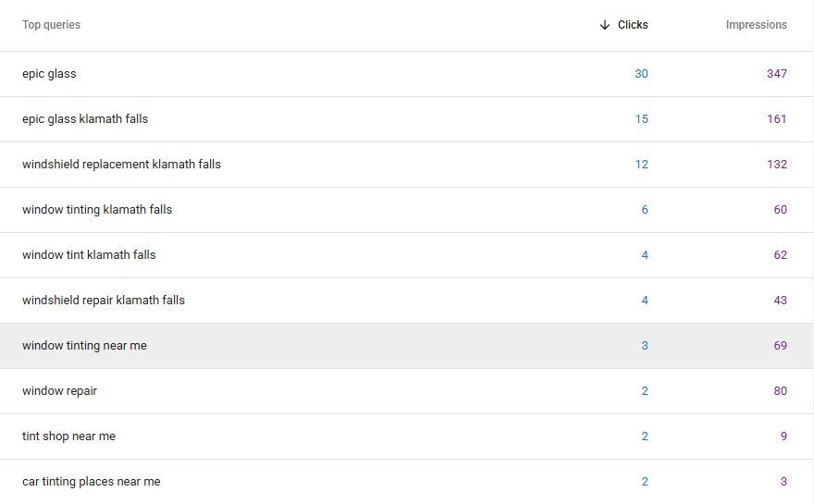
Task: Select the 'epic glass' query row
Action: pyautogui.click(x=406, y=74)
